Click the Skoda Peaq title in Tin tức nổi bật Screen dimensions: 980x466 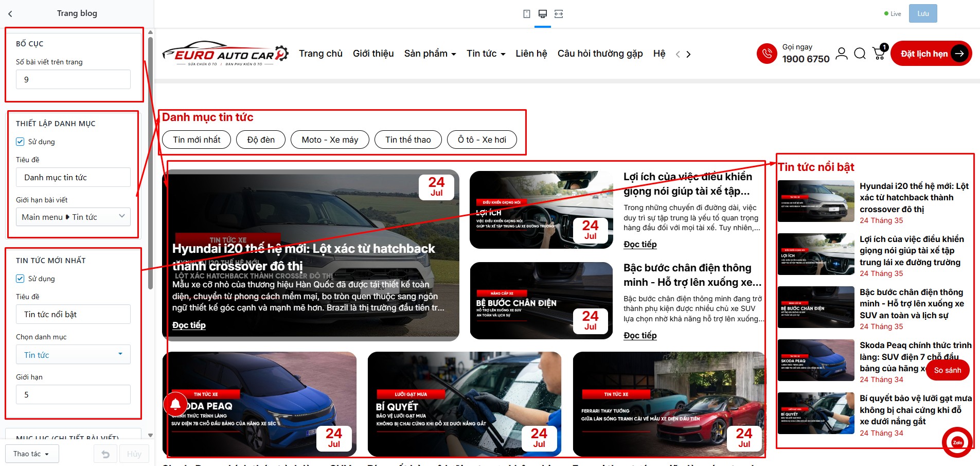pyautogui.click(x=916, y=357)
